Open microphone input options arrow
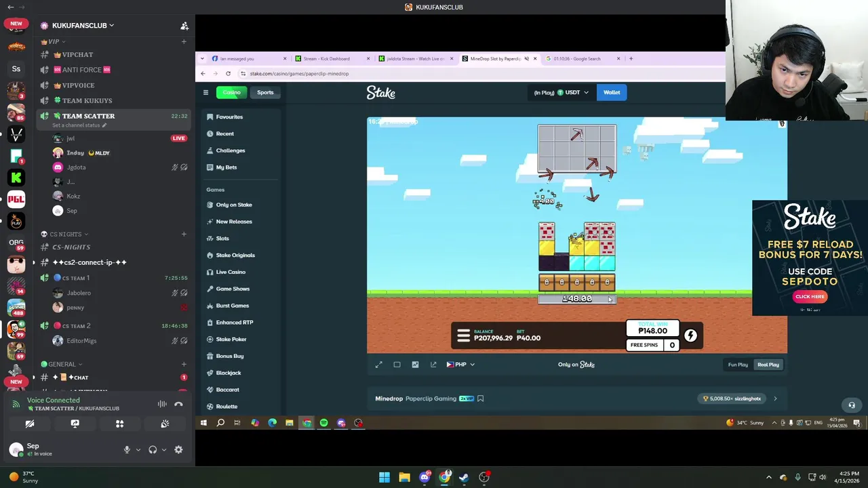Screen dimensions: 868x488 pos(138,449)
